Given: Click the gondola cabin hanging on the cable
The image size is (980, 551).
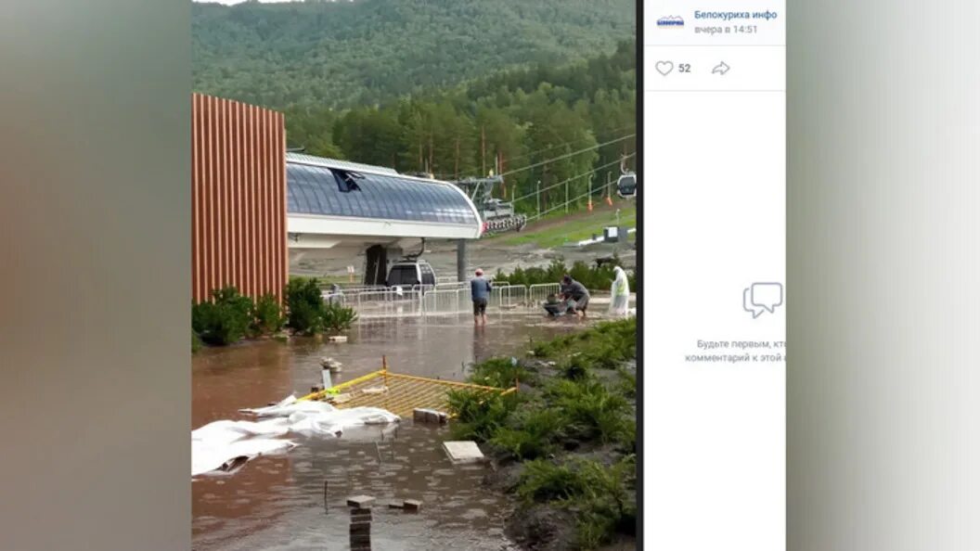Looking at the screenshot, I should tap(625, 185).
